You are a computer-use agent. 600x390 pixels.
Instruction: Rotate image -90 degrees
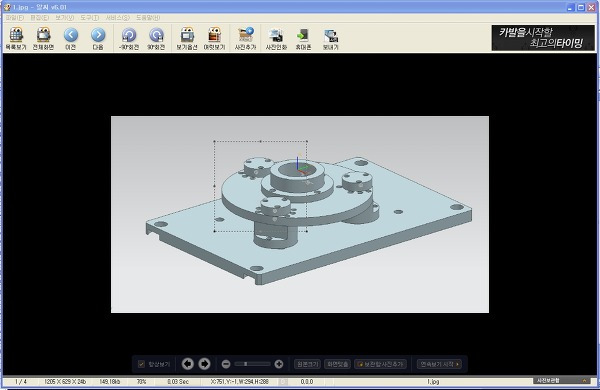tap(129, 38)
